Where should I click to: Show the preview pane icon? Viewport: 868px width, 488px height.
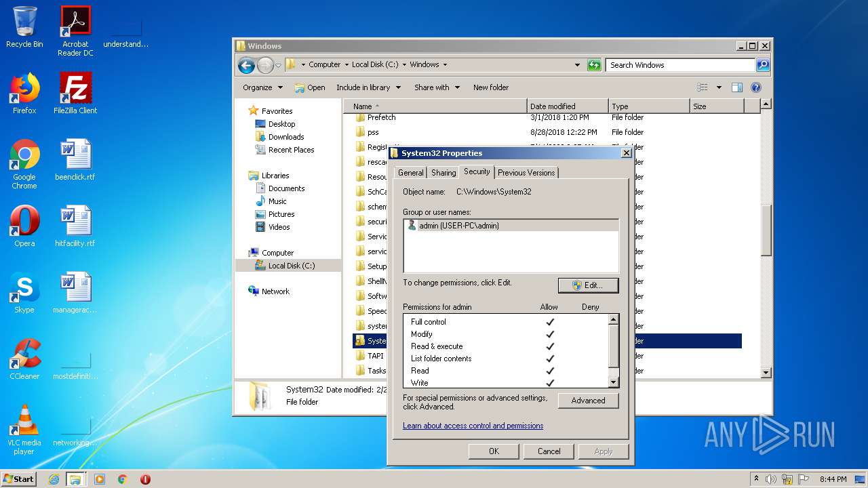click(737, 87)
